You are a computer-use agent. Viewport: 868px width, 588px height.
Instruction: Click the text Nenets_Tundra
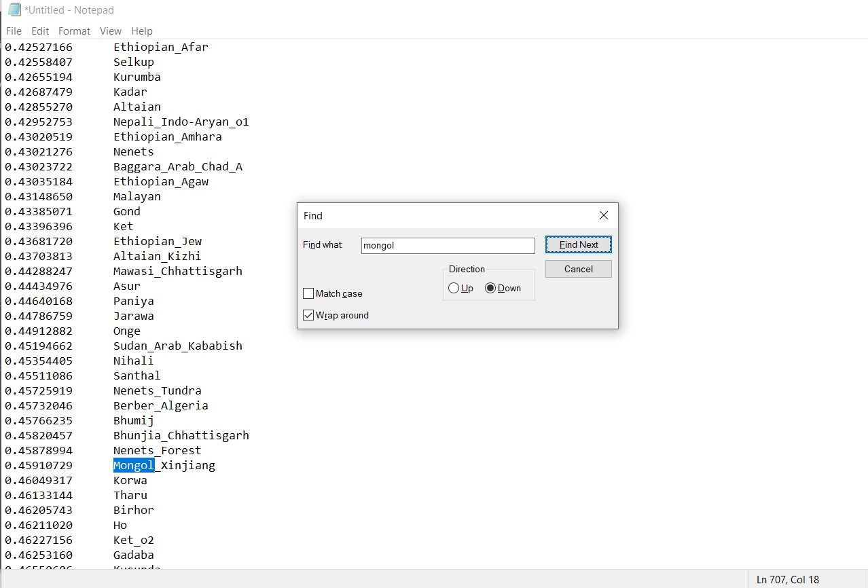pyautogui.click(x=158, y=391)
